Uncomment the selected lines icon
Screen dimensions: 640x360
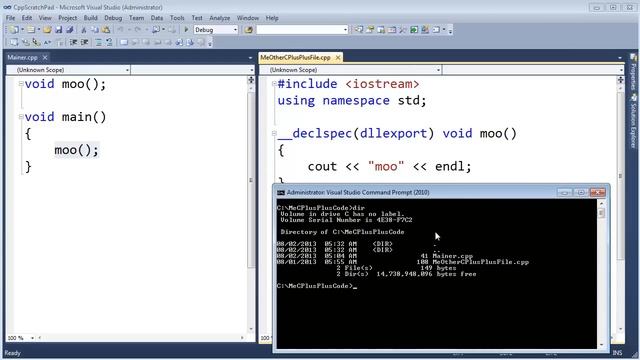pyautogui.click(x=109, y=42)
